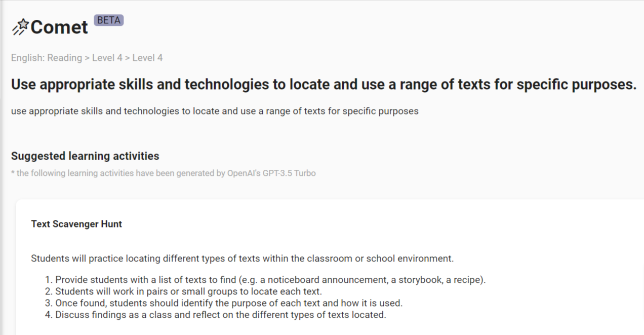
Task: Select the Text Scavenger Hunt card title
Action: coord(76,224)
